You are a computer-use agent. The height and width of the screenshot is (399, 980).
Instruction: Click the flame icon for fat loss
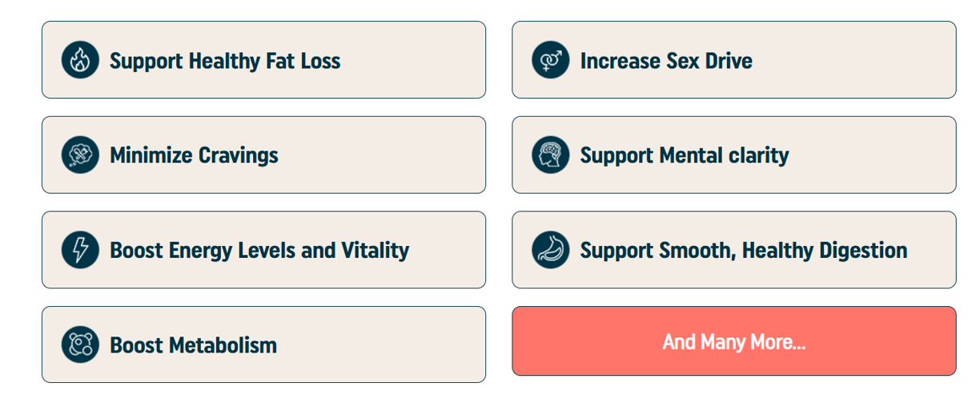click(80, 60)
